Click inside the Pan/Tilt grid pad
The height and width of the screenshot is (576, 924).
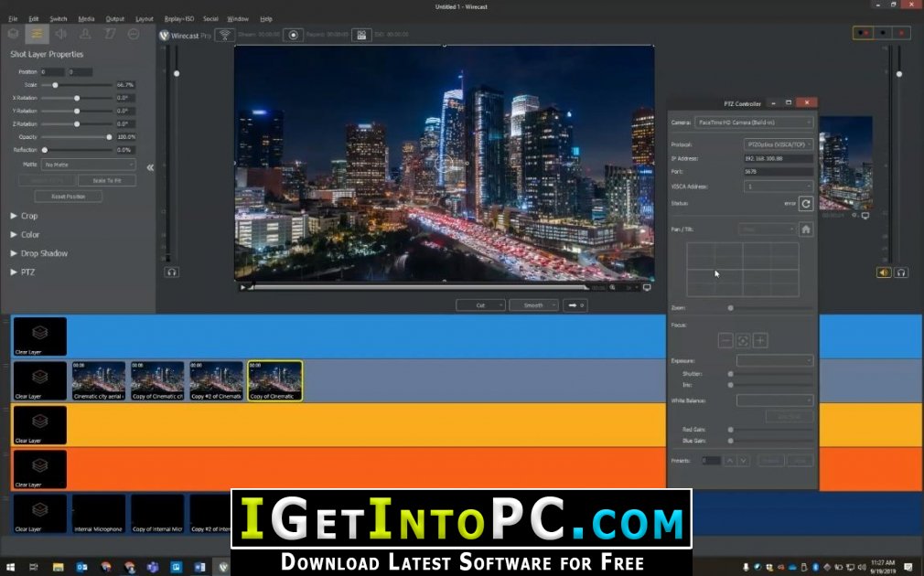(x=743, y=269)
